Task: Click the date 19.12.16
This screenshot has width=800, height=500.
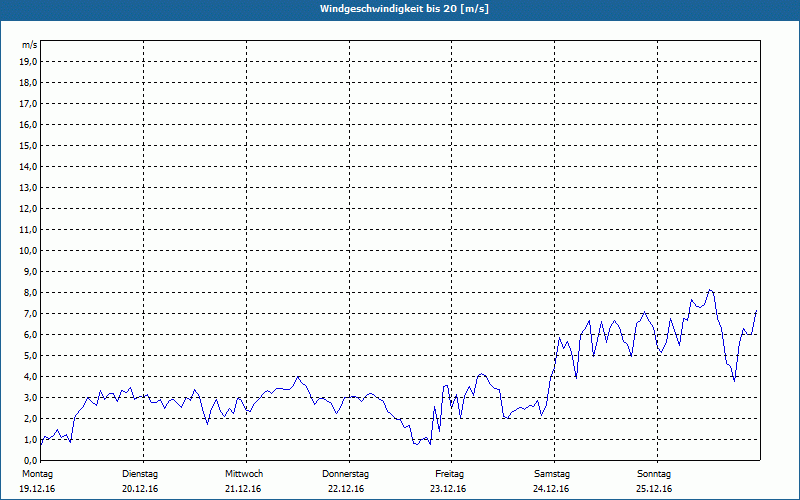Action: pyautogui.click(x=37, y=489)
